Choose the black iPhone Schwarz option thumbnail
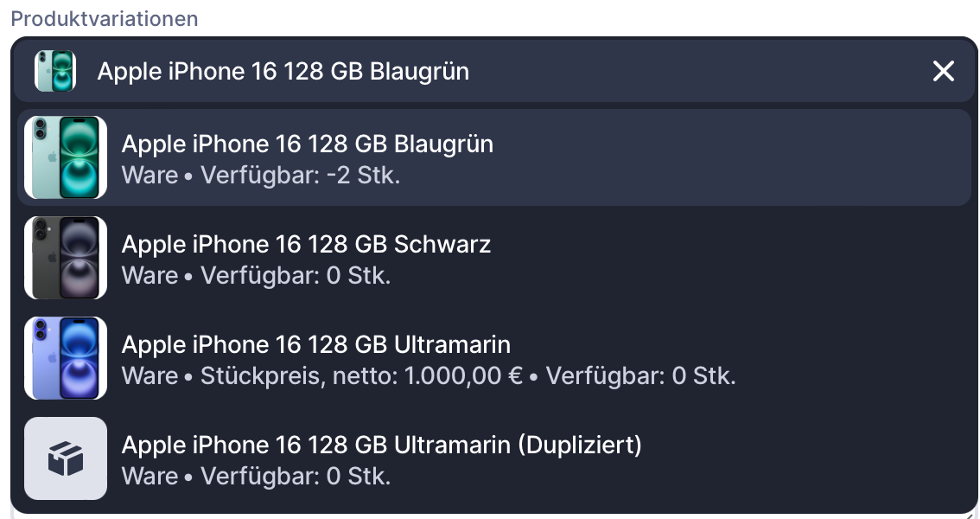 (66, 258)
